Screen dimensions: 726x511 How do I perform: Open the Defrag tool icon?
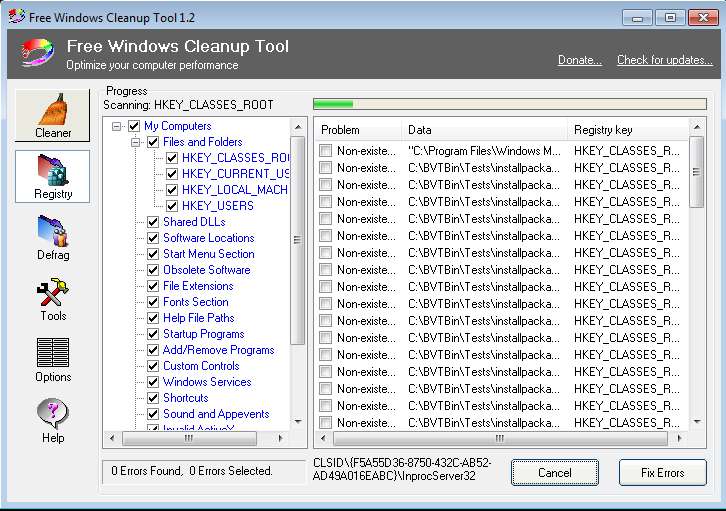click(x=53, y=237)
